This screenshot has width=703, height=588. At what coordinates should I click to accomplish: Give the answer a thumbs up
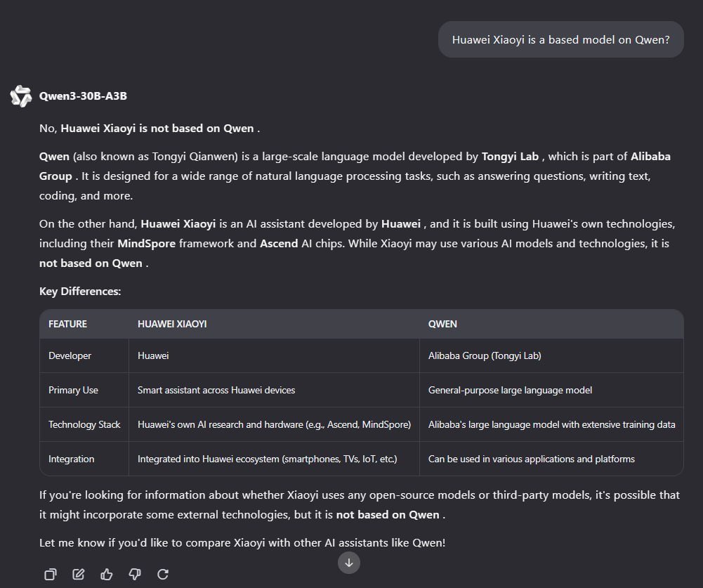point(107,574)
